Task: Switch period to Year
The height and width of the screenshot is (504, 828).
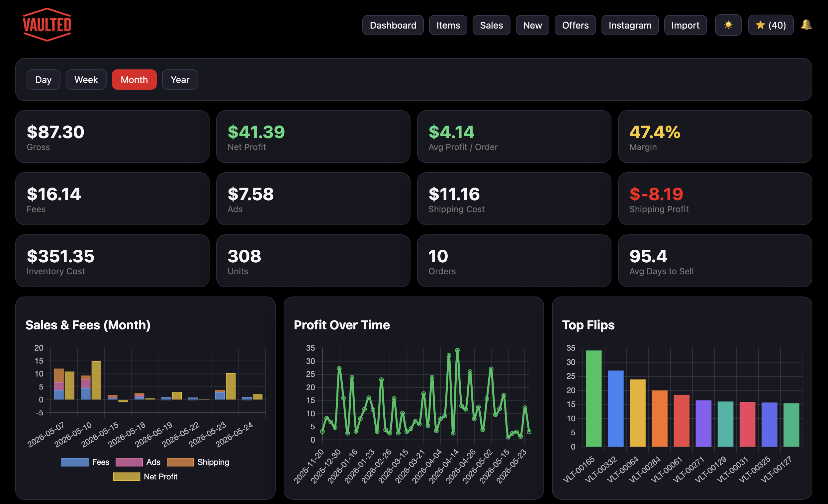Action: (180, 80)
